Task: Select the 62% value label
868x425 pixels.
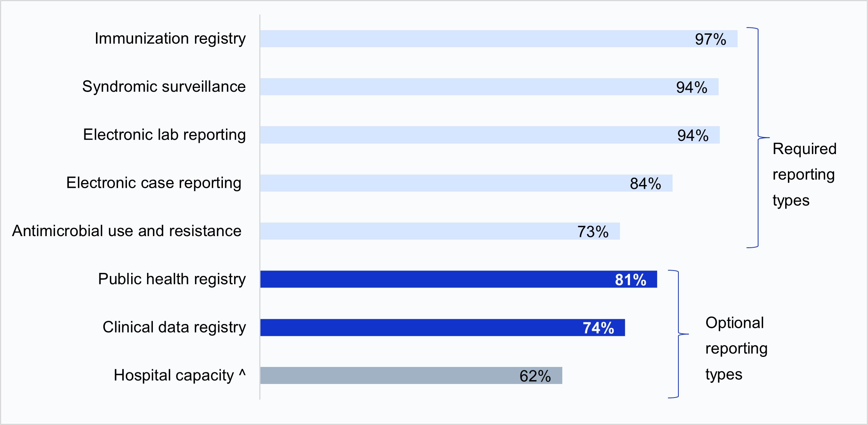Action: pos(535,376)
